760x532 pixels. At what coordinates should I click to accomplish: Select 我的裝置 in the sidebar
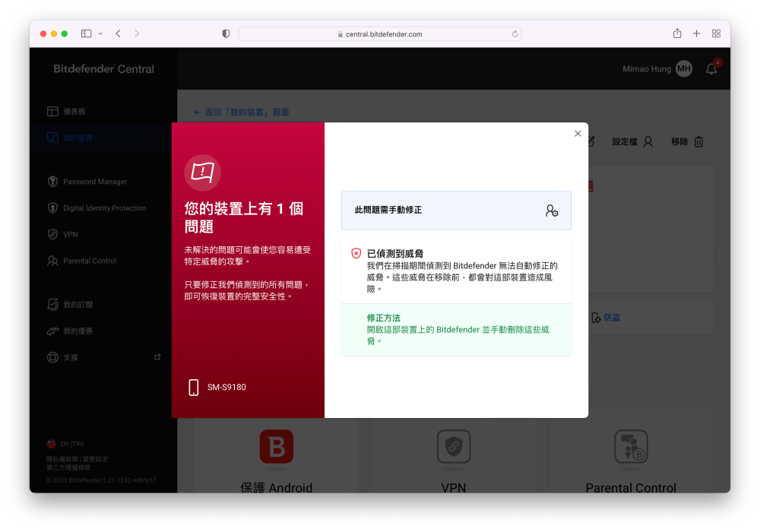tap(78, 138)
